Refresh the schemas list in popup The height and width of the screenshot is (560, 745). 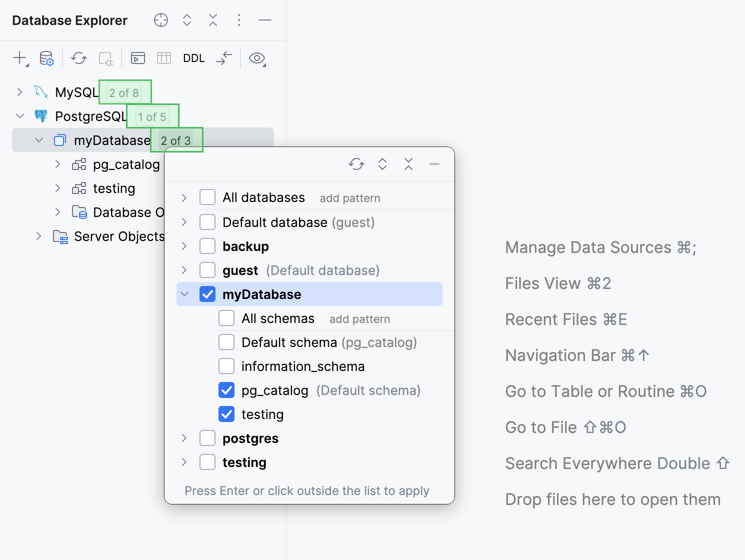356,164
